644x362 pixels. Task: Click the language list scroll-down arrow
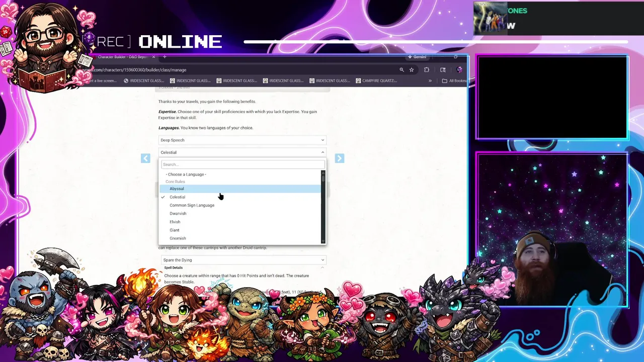point(323,242)
